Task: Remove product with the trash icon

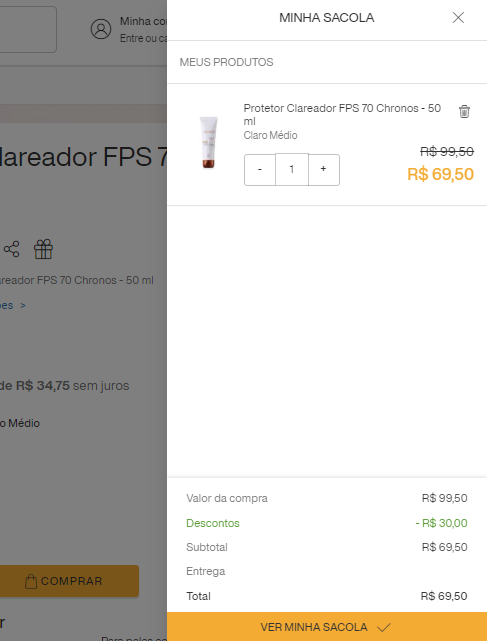Action: coord(464,111)
